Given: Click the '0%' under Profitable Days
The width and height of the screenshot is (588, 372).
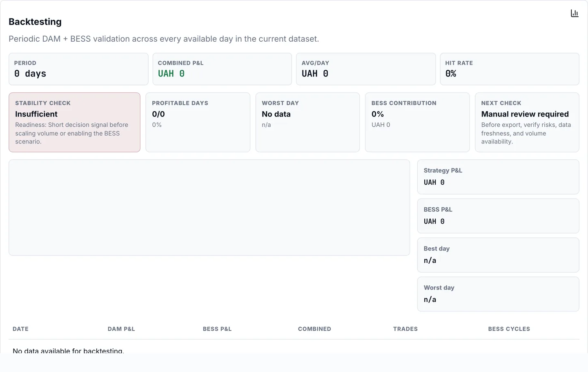Looking at the screenshot, I should 157,125.
